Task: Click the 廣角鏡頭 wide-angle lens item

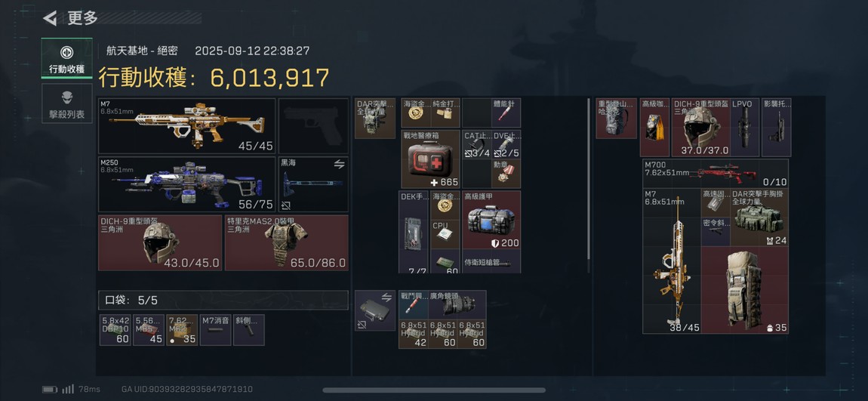Action: [x=457, y=304]
